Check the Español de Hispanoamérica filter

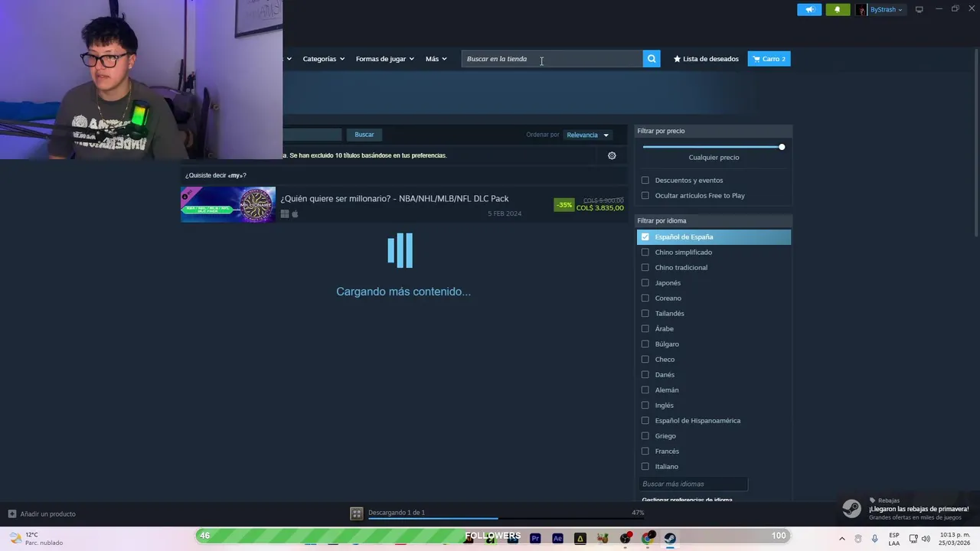[645, 420]
